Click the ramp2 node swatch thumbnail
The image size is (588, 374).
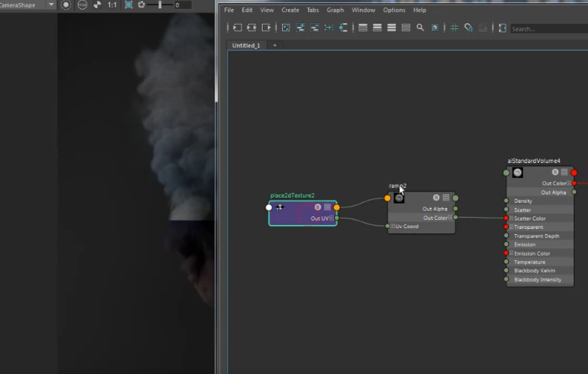click(x=399, y=198)
